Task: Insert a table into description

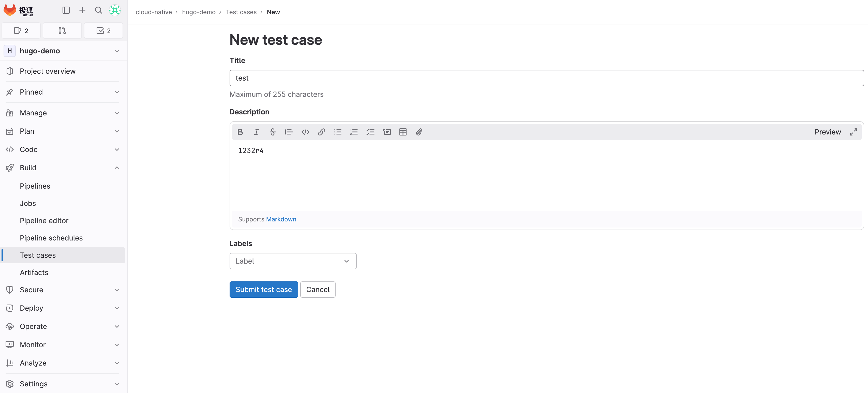Action: click(x=403, y=132)
